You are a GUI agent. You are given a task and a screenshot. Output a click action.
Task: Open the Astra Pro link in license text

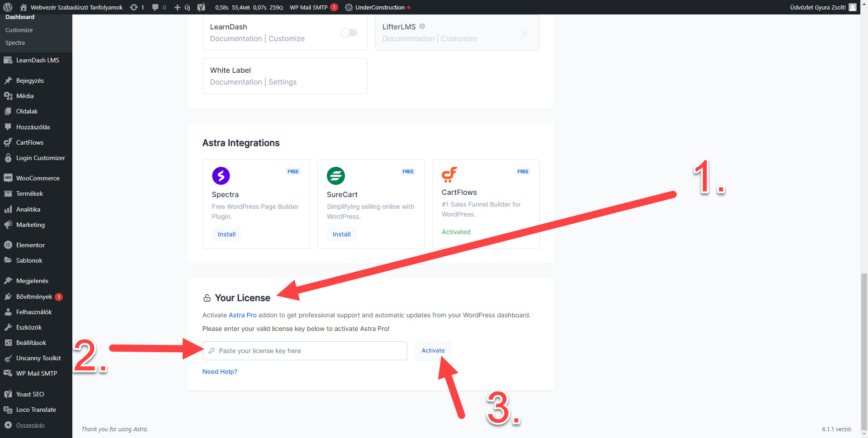point(243,315)
